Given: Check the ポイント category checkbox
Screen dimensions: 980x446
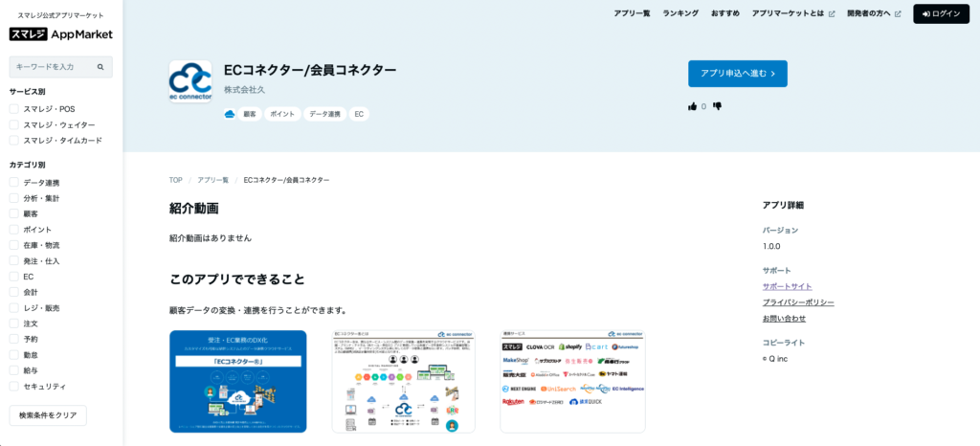Looking at the screenshot, I should [13, 230].
